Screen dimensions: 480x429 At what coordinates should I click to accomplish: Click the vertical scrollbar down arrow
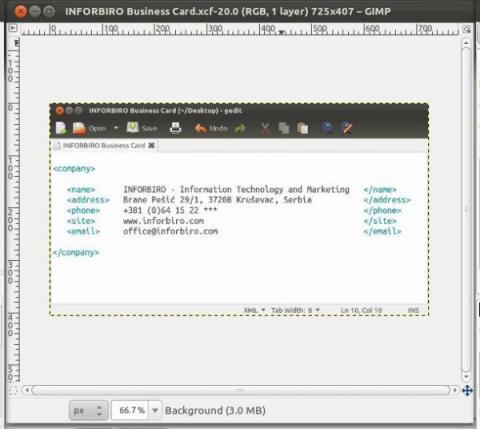[466, 377]
